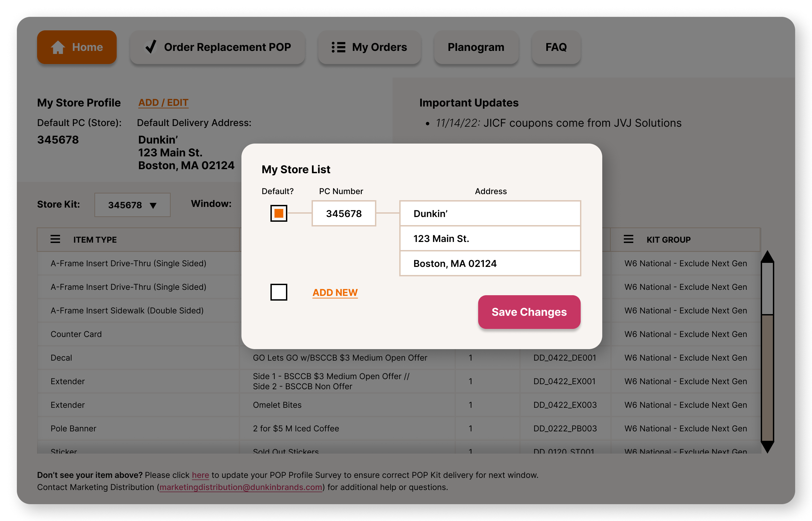This screenshot has width=812, height=521.
Task: Go to the FAQ tab
Action: click(556, 48)
